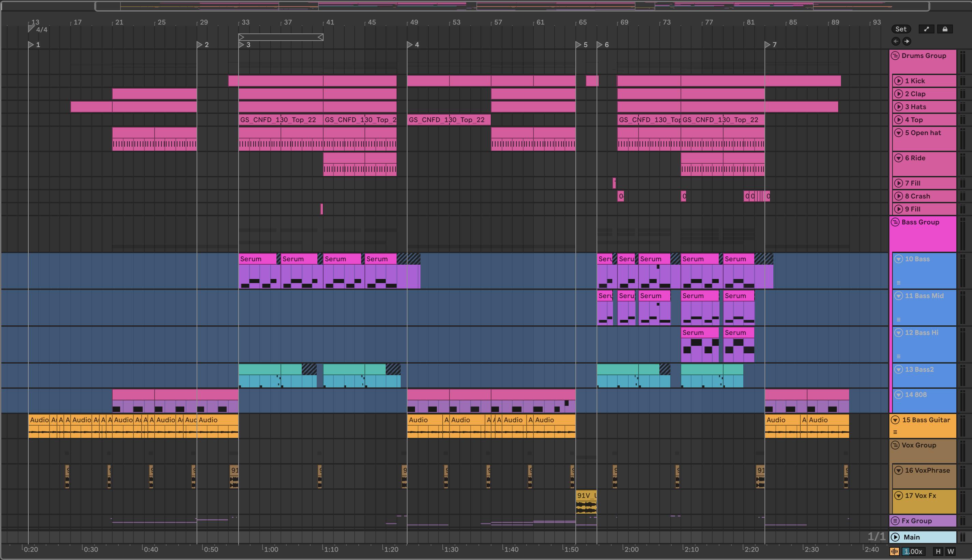The width and height of the screenshot is (972, 560).
Task: Click locator marker 4 in timeline
Action: (x=410, y=45)
